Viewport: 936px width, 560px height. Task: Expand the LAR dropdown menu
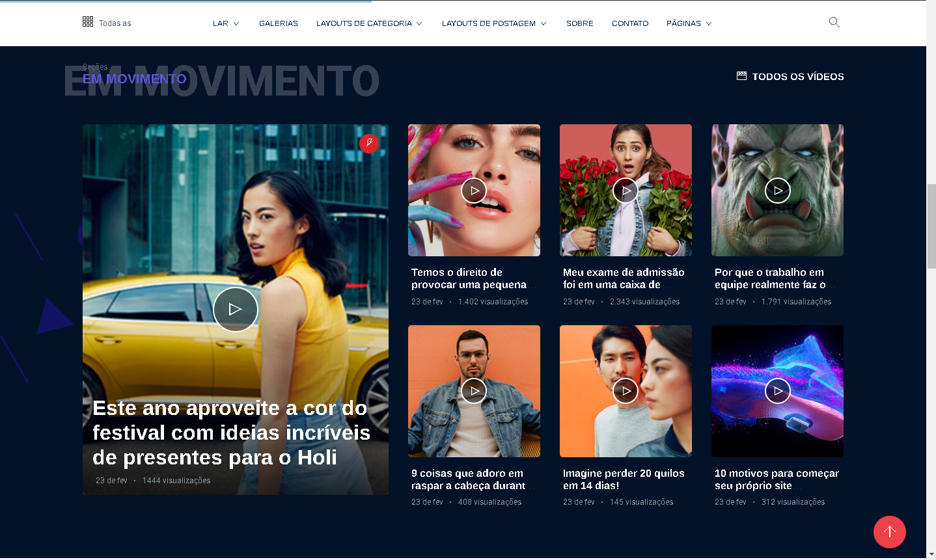226,23
